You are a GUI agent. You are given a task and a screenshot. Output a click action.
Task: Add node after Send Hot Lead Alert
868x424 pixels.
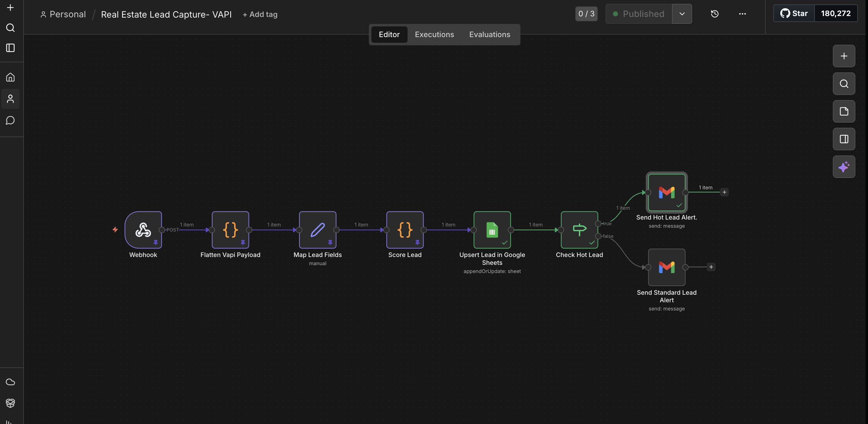click(725, 192)
